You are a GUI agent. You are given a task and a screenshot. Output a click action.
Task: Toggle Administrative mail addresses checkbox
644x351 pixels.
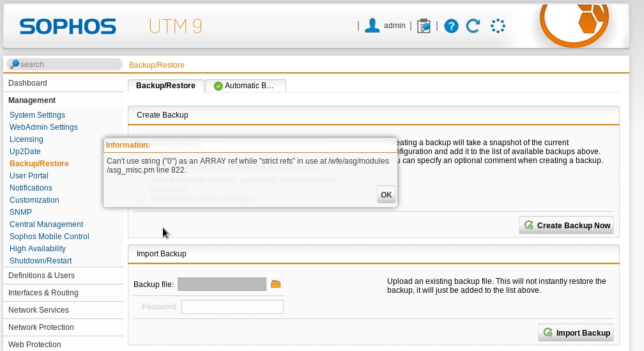[141, 199]
